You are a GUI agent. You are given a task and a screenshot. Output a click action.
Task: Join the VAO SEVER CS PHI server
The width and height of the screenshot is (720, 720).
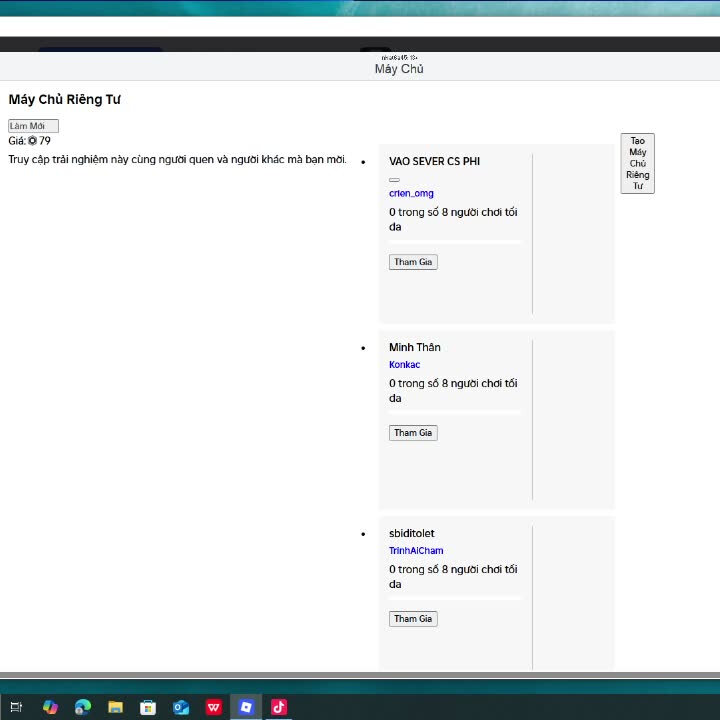[x=413, y=262]
